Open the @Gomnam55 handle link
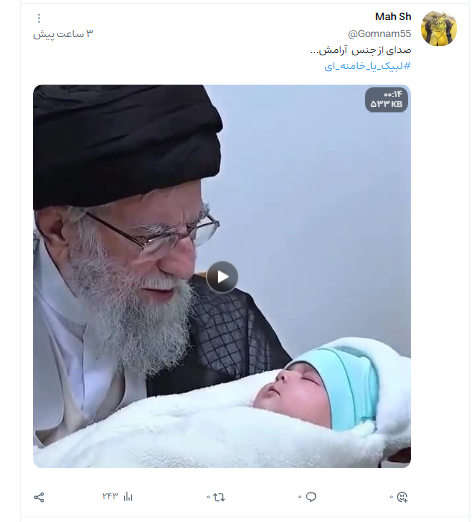This screenshot has width=475, height=522. (379, 34)
